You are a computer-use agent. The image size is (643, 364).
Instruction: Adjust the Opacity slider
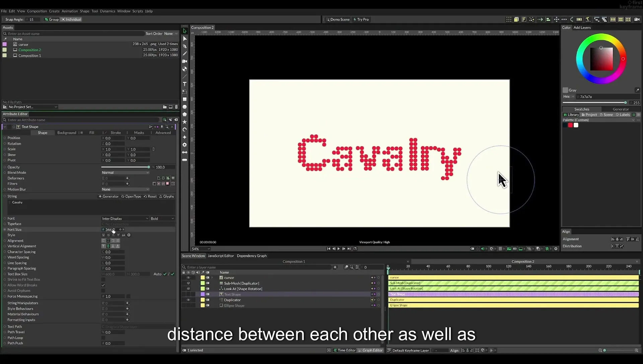125,167
